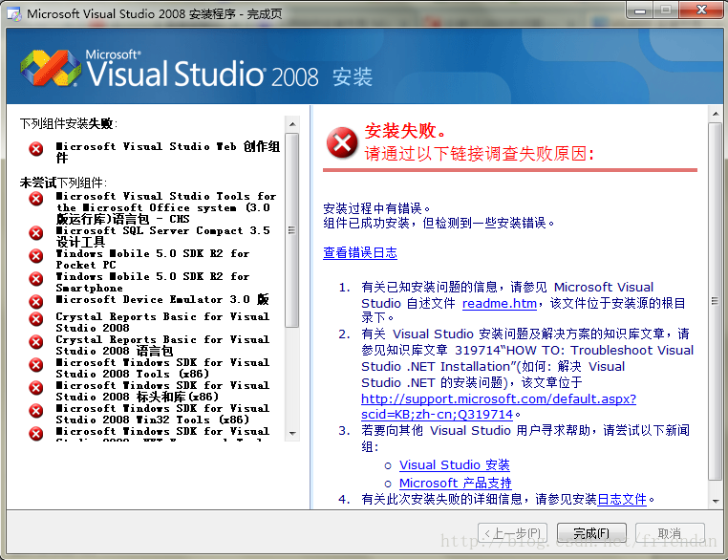This screenshot has width=728, height=560.
Task: Open the Visual Studio 安装 newsgroup link
Action: point(455,464)
